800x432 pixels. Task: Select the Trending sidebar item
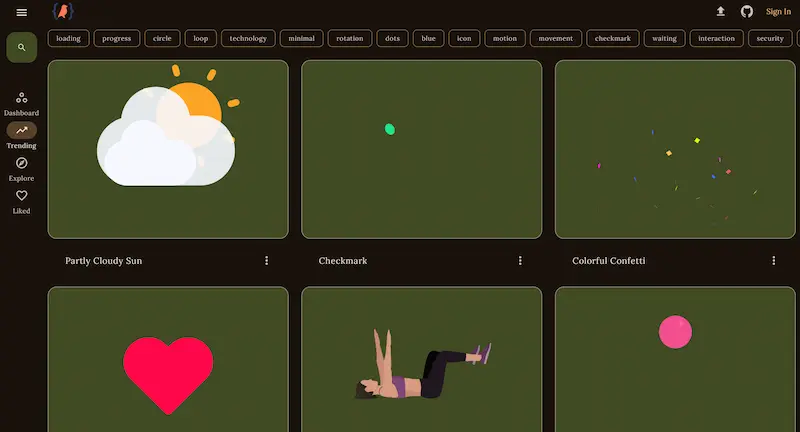coord(21,136)
